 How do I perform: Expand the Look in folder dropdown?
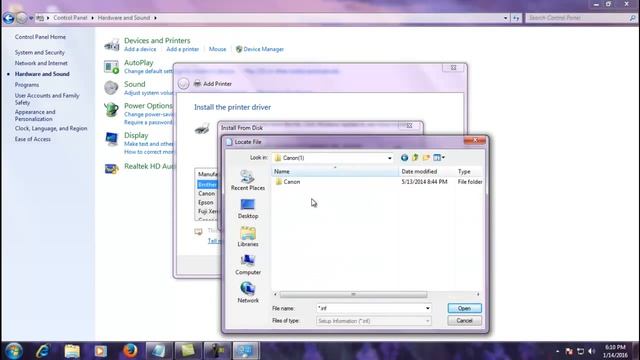(389, 158)
